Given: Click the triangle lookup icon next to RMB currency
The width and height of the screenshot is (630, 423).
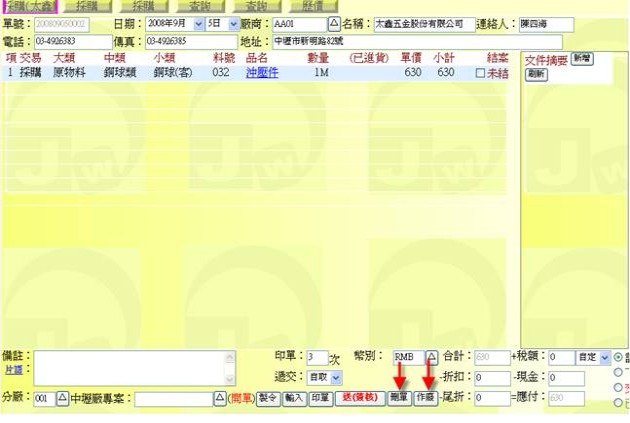Looking at the screenshot, I should pos(432,356).
